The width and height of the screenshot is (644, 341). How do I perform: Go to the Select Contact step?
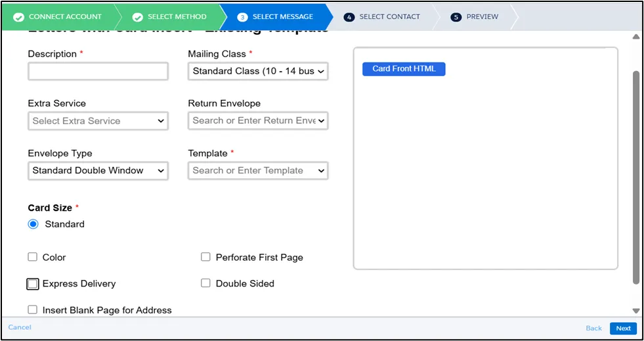pos(389,16)
